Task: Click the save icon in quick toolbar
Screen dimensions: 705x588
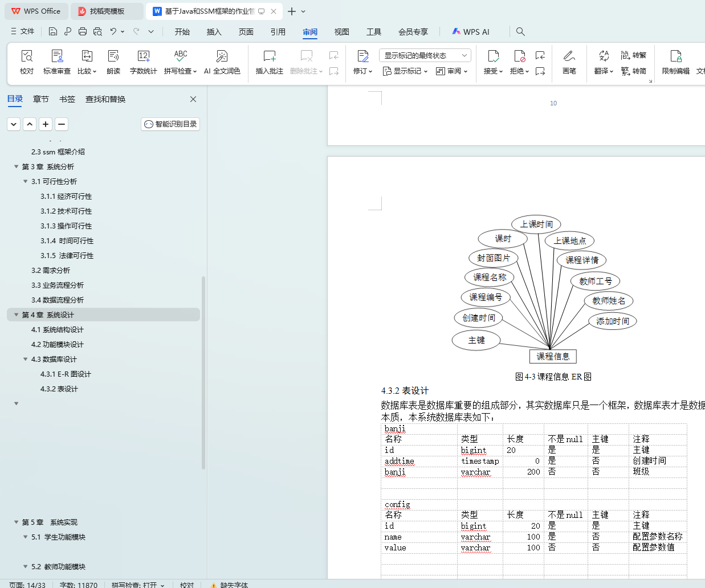Action: (x=53, y=31)
